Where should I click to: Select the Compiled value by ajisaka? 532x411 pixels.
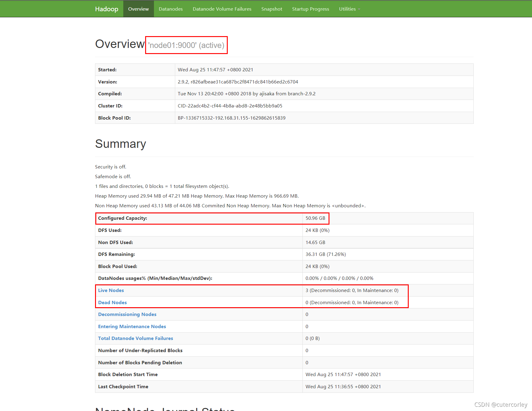coord(247,94)
